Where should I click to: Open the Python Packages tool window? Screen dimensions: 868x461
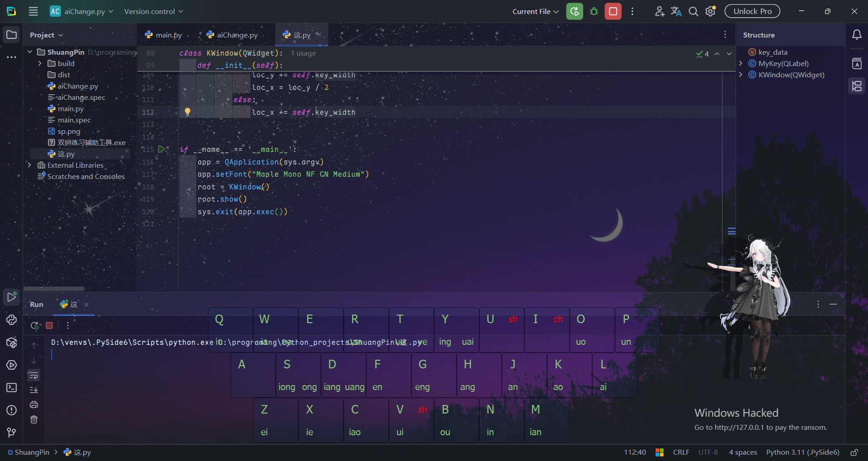[x=12, y=343]
